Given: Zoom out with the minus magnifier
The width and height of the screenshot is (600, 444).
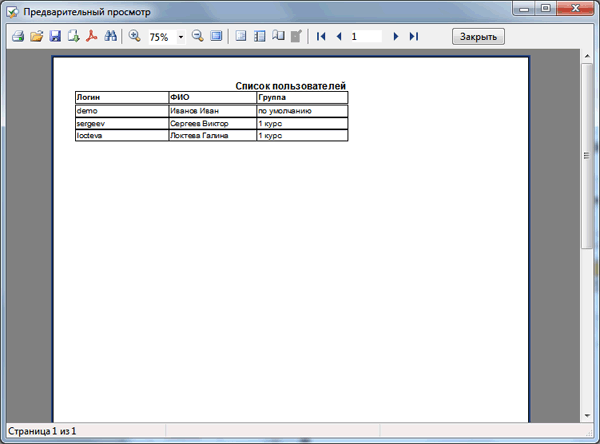Looking at the screenshot, I should 197,36.
